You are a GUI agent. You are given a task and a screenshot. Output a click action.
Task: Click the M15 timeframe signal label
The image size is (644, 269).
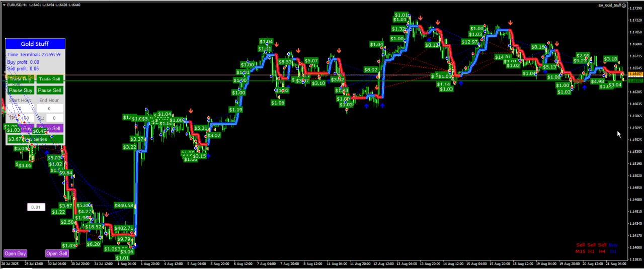click(580, 251)
